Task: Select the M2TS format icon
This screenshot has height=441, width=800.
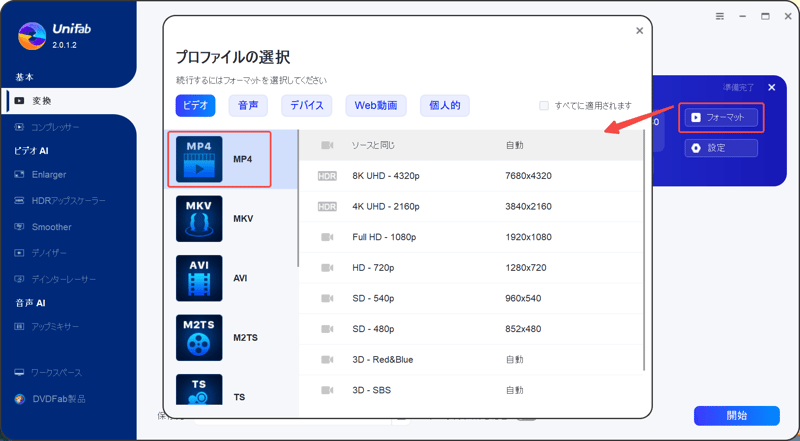Action: (199, 337)
